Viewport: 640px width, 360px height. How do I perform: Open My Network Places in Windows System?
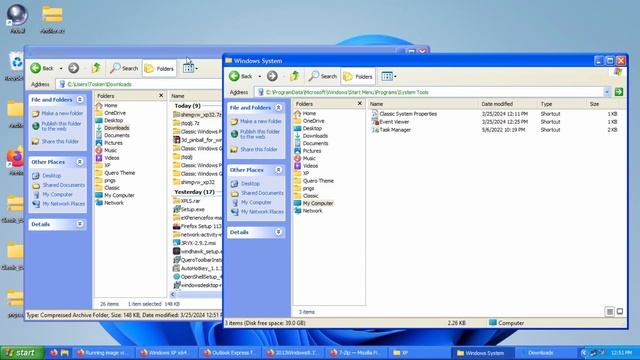click(x=262, y=212)
